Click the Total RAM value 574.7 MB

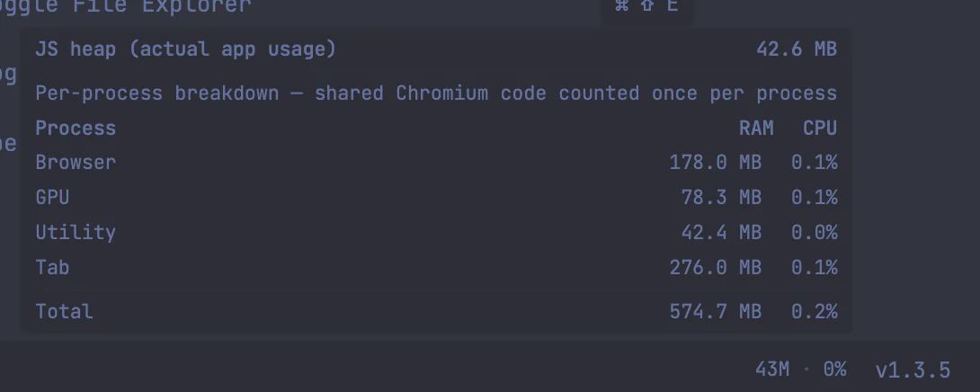pos(715,312)
